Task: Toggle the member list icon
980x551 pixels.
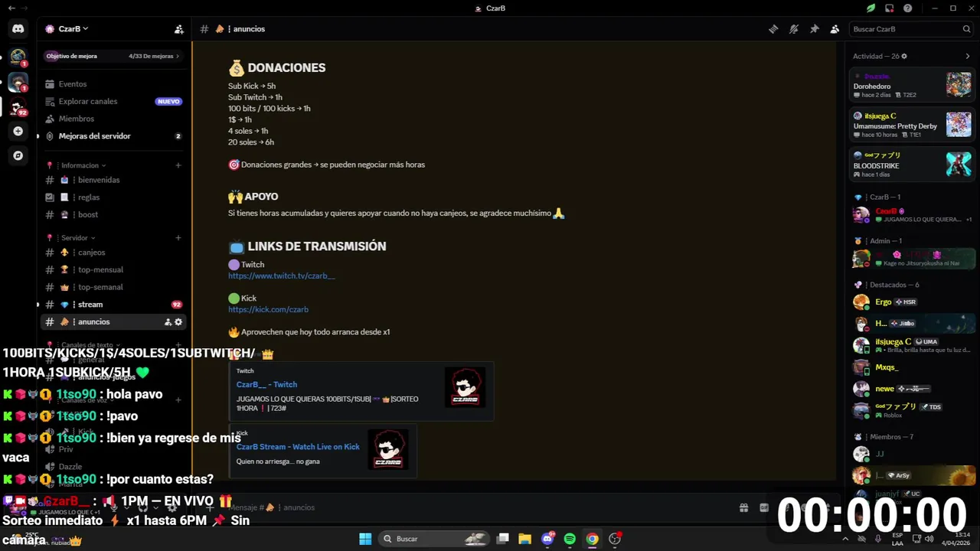Action: click(835, 29)
